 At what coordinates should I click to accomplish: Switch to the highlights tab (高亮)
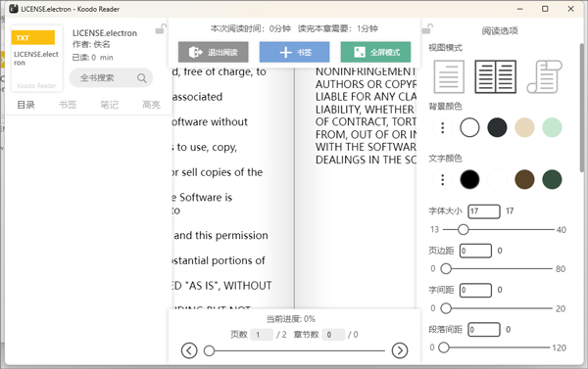click(x=151, y=105)
